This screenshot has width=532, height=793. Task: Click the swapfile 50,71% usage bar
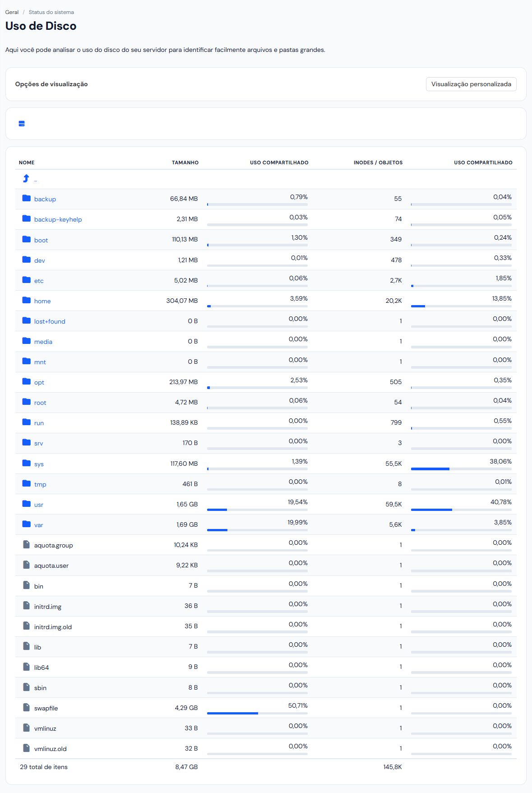click(257, 713)
